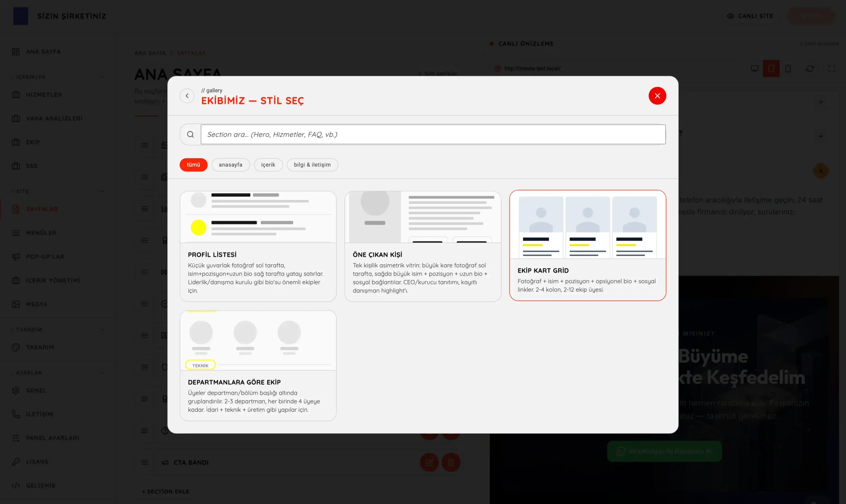This screenshot has width=846, height=504.
Task: Focus the Section ara search field
Action: pyautogui.click(x=433, y=135)
